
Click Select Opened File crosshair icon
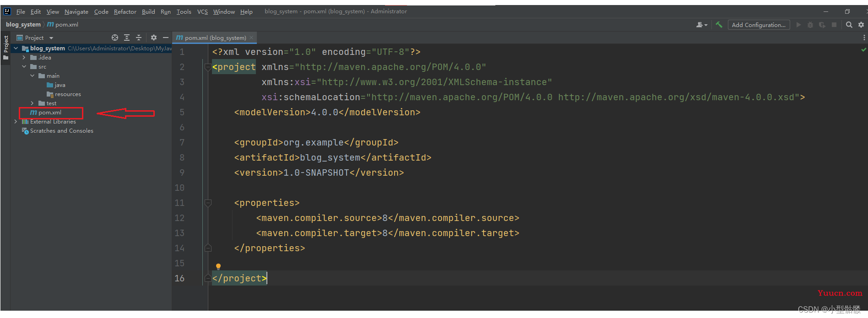pos(115,38)
